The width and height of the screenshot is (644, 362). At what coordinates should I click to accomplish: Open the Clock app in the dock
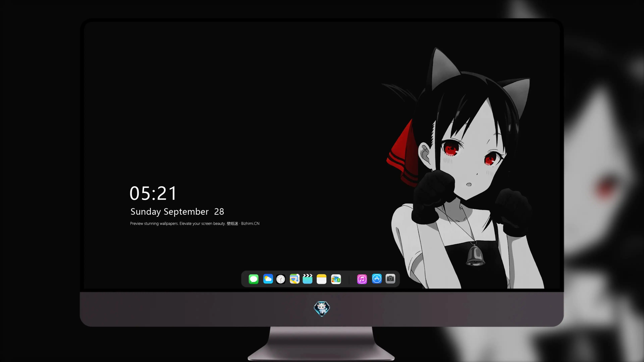coord(281,279)
